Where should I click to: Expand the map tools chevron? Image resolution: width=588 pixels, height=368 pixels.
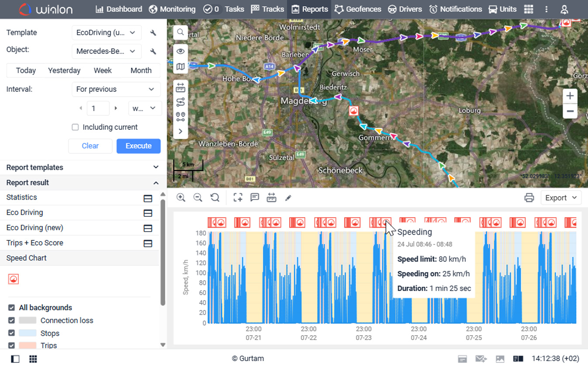[x=180, y=131]
